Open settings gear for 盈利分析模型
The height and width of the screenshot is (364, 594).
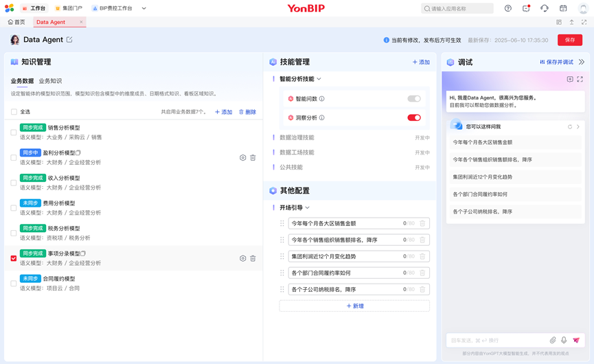[242, 158]
